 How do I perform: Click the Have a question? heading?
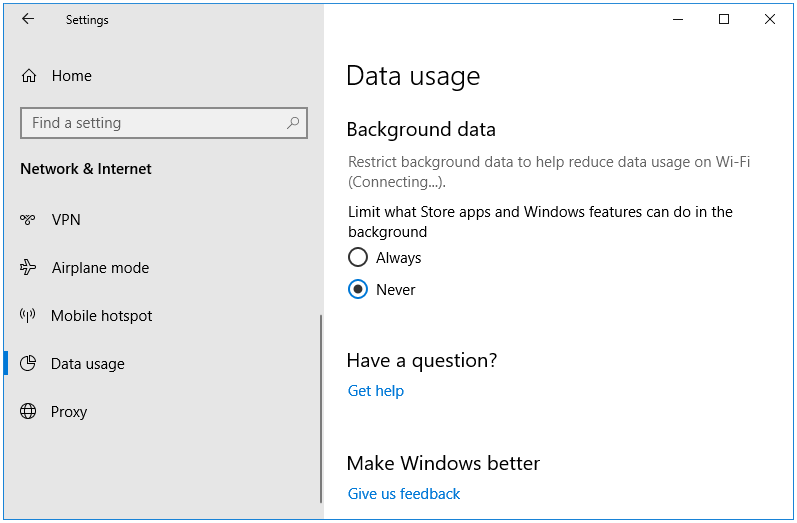[422, 360]
